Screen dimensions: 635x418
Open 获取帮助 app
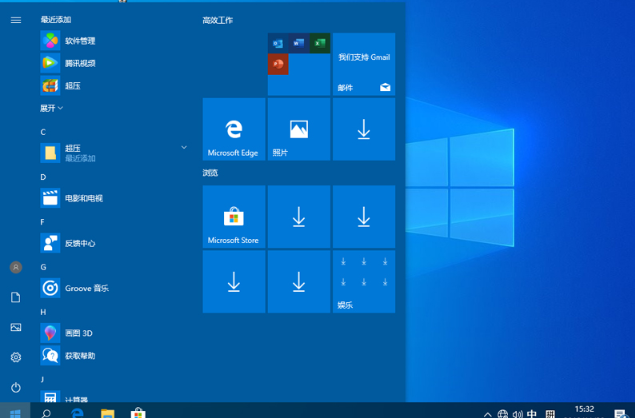(113, 356)
